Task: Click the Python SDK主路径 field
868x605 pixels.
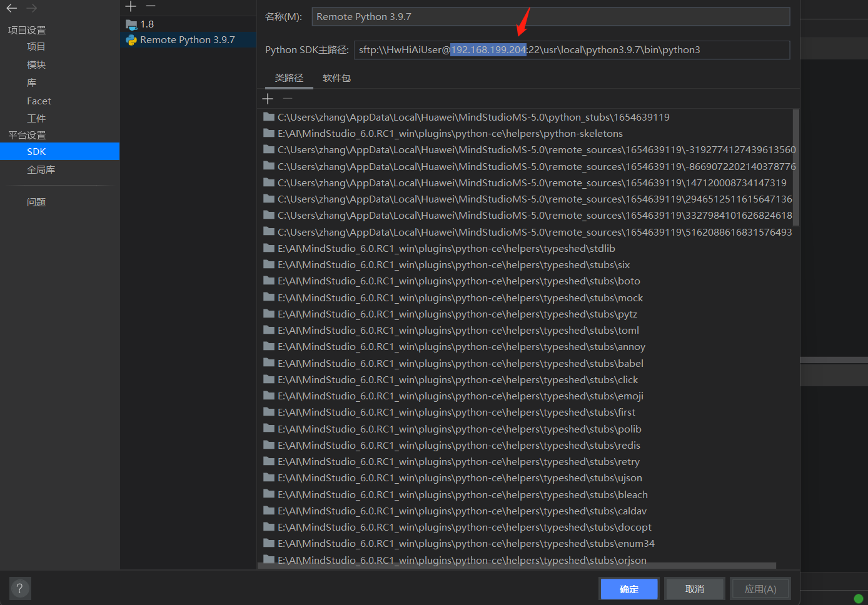Action: (x=572, y=50)
